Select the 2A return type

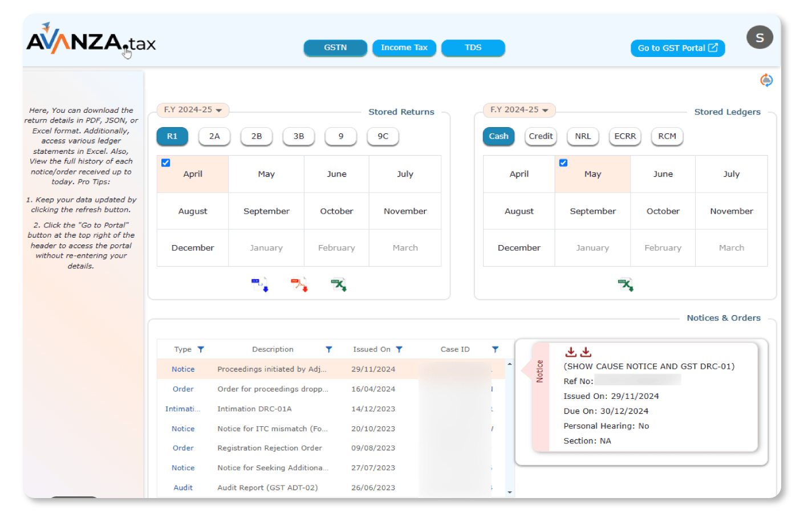pyautogui.click(x=214, y=136)
